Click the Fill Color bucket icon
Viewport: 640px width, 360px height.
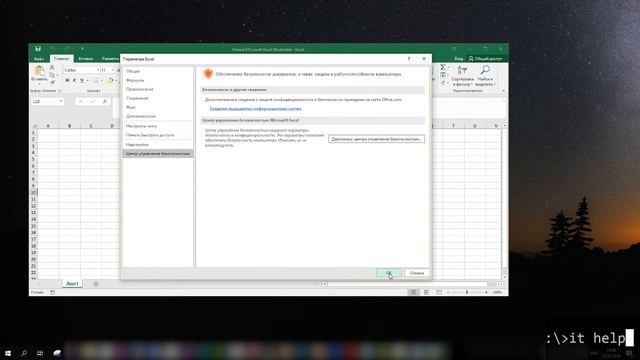[x=110, y=80]
